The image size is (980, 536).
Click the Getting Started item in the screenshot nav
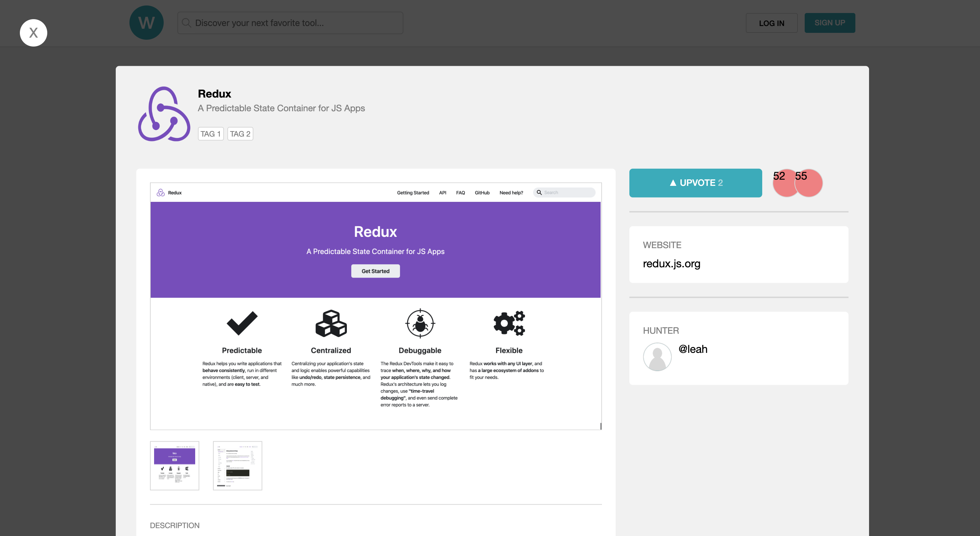(x=413, y=193)
